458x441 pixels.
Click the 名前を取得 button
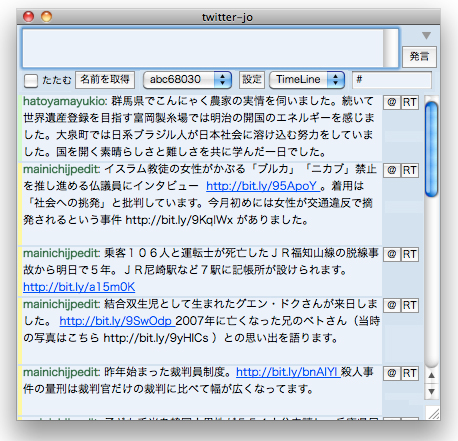coord(105,80)
